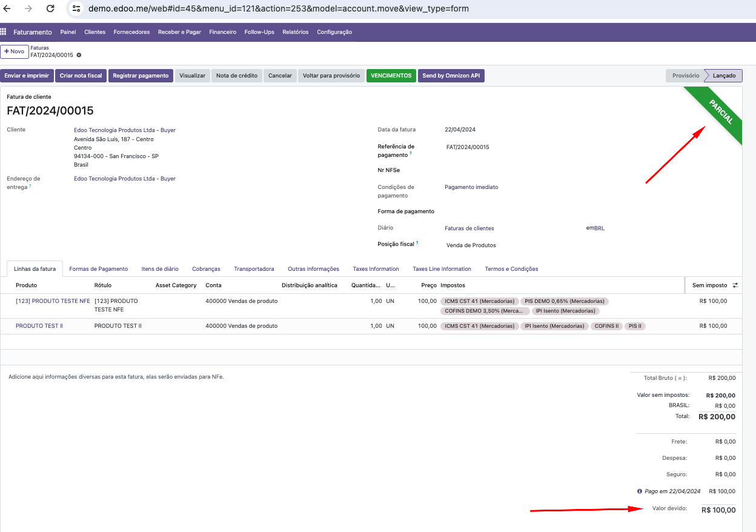Image resolution: width=756 pixels, height=532 pixels.
Task: Click the Registrar pagamento button
Action: (x=141, y=76)
